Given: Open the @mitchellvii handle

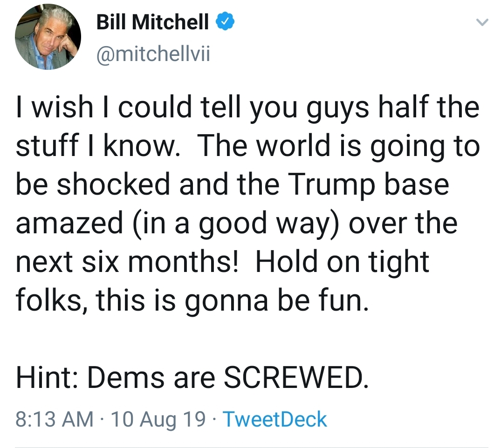Looking at the screenshot, I should pyautogui.click(x=153, y=54).
